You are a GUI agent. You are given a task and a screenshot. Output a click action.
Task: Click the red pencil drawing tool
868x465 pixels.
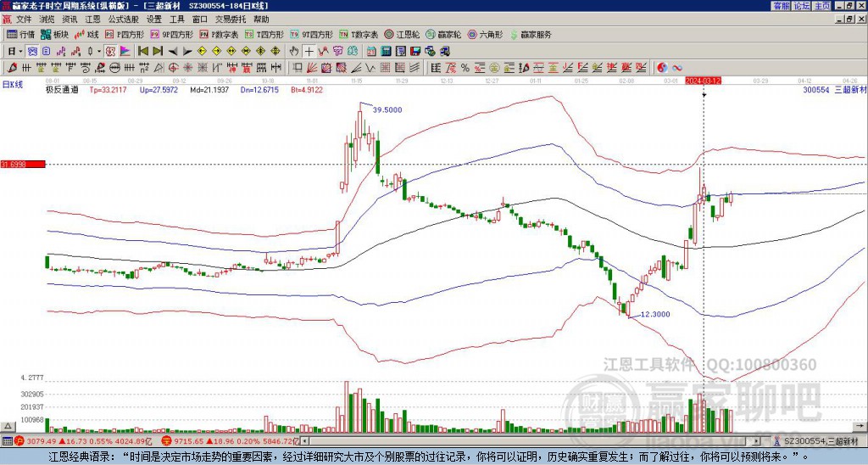coord(11,68)
